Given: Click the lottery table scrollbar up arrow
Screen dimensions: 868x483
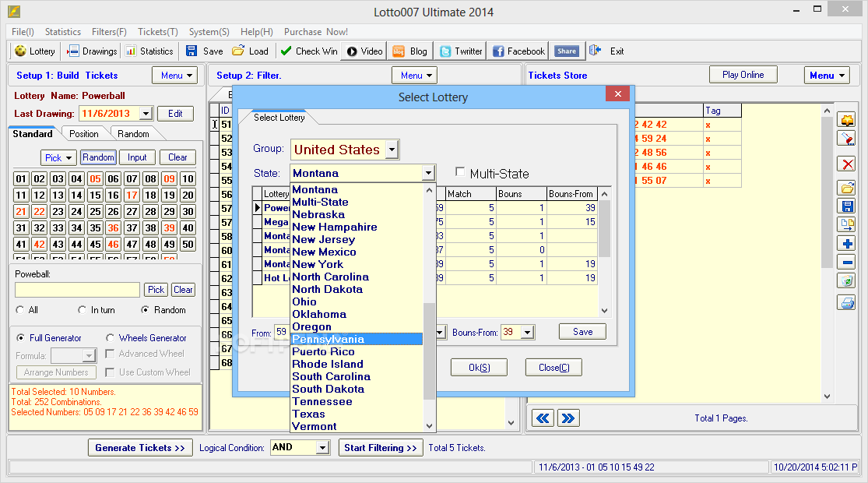Looking at the screenshot, I should point(605,194).
